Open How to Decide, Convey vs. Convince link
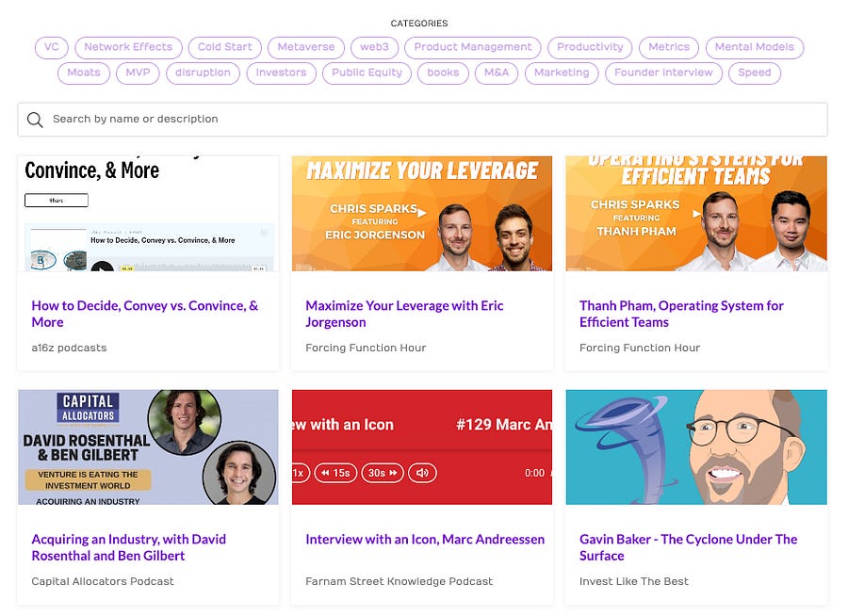Image resolution: width=848 pixels, height=616 pixels. (x=144, y=314)
